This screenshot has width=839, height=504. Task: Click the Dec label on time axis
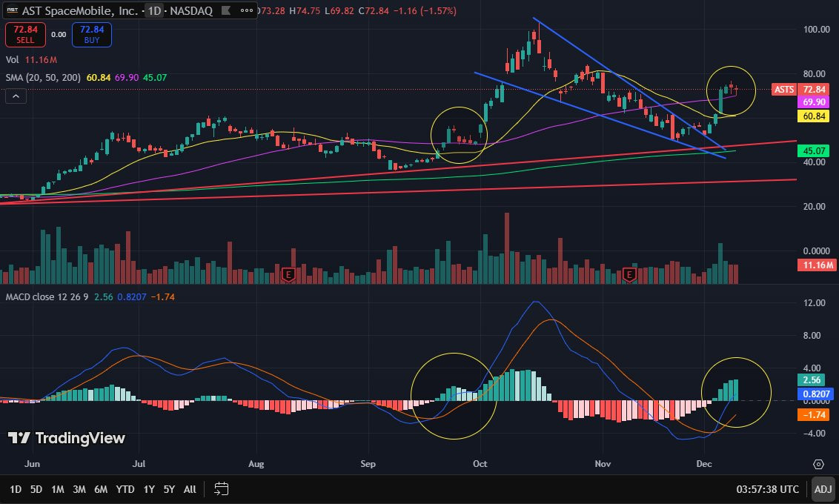tap(704, 464)
